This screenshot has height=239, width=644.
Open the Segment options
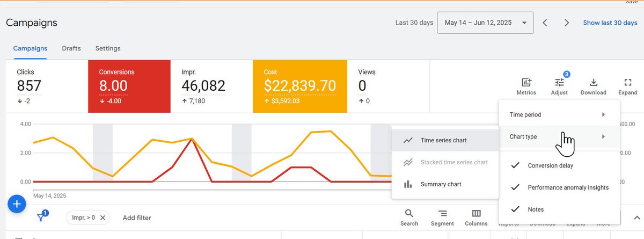(443, 218)
